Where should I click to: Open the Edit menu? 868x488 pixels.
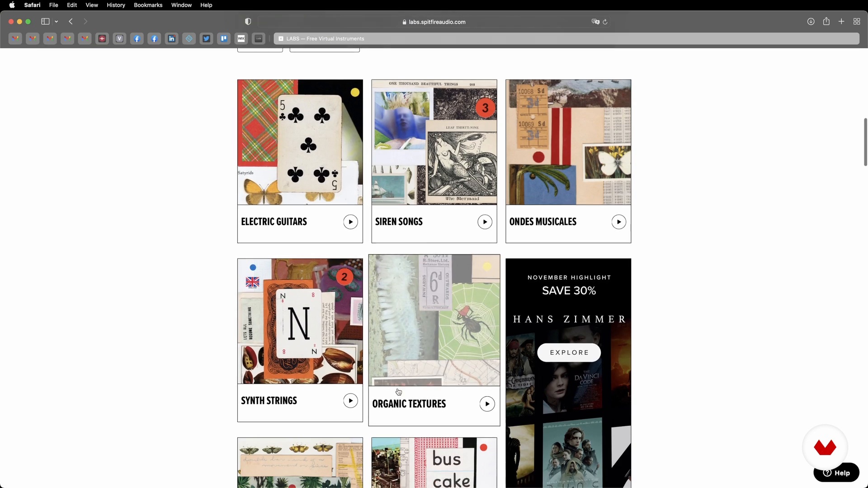pyautogui.click(x=72, y=5)
